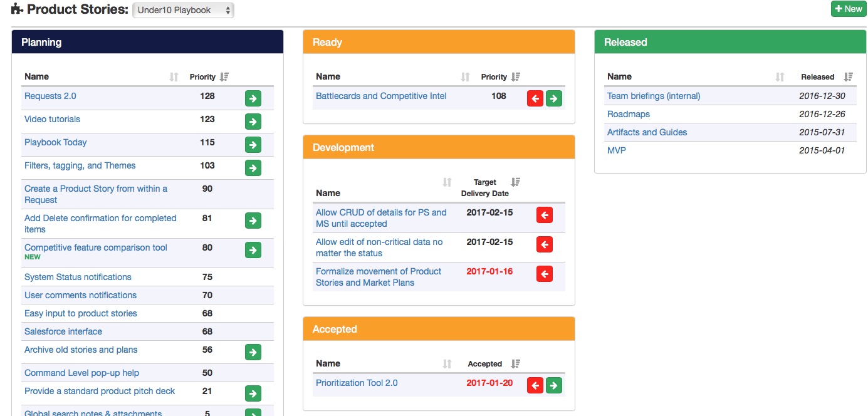Click the Accepted date sort icon
The height and width of the screenshot is (416, 868).
coord(516,364)
